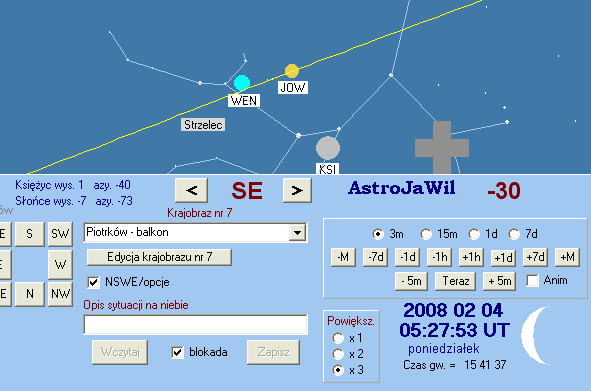Screen dimensions: 591x391
Task: Select the 15m time step radio
Action: (x=426, y=234)
